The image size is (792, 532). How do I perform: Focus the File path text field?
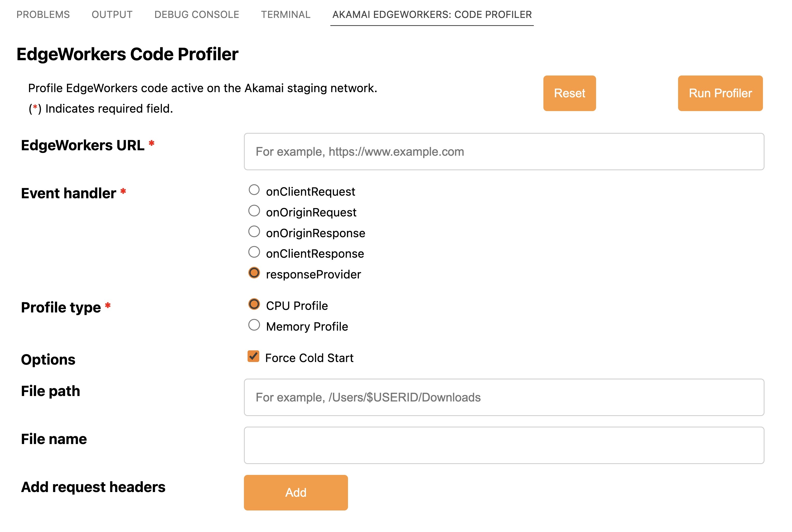click(504, 397)
